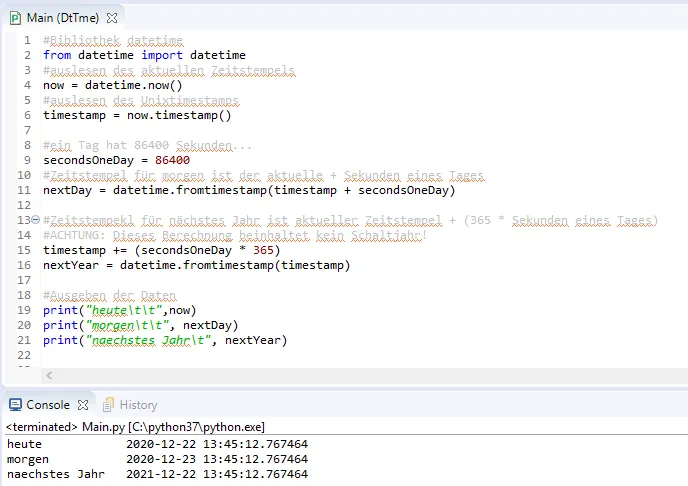Click the '#Bibliothek datetime' comment
688x486 pixels.
[113, 40]
